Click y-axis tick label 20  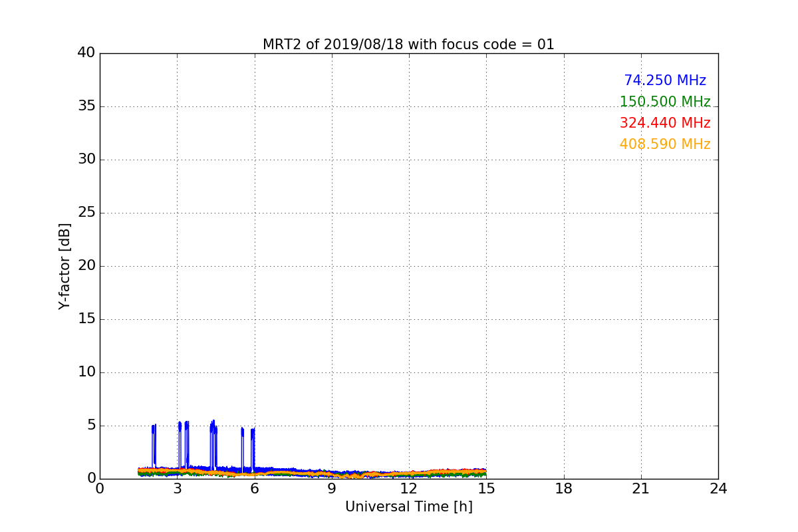point(86,266)
